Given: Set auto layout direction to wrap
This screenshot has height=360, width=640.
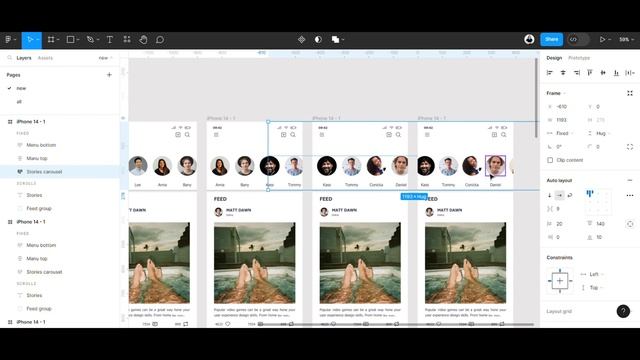Looking at the screenshot, I should pos(570,195).
